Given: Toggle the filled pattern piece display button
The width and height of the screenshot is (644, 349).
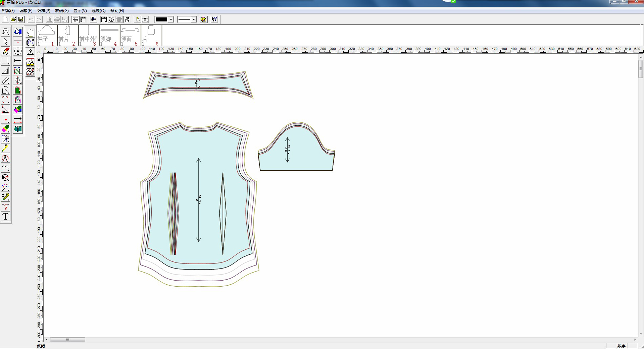Looking at the screenshot, I should click(119, 19).
